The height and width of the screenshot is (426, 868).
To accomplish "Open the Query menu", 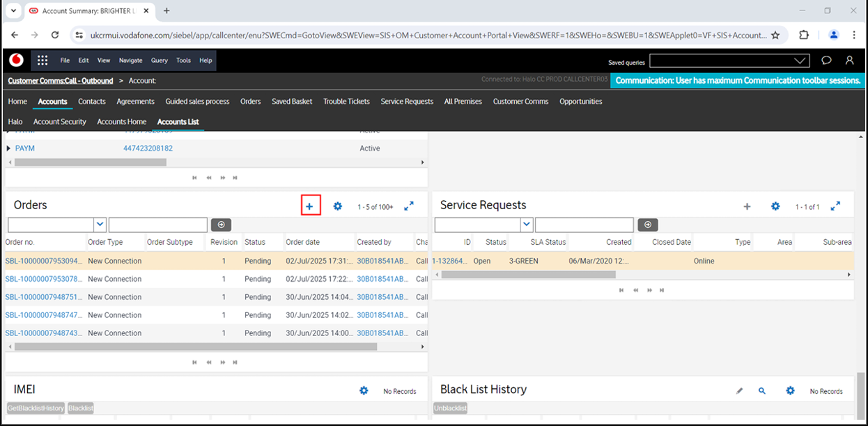I will [160, 61].
